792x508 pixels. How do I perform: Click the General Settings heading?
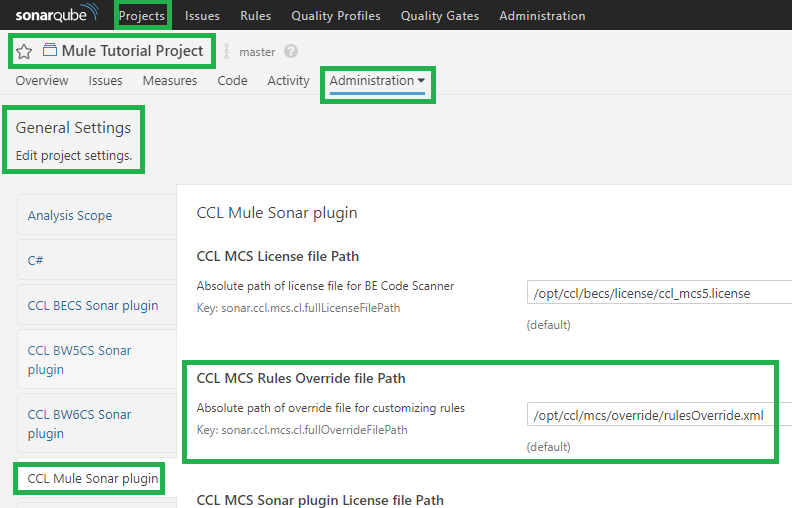(73, 128)
